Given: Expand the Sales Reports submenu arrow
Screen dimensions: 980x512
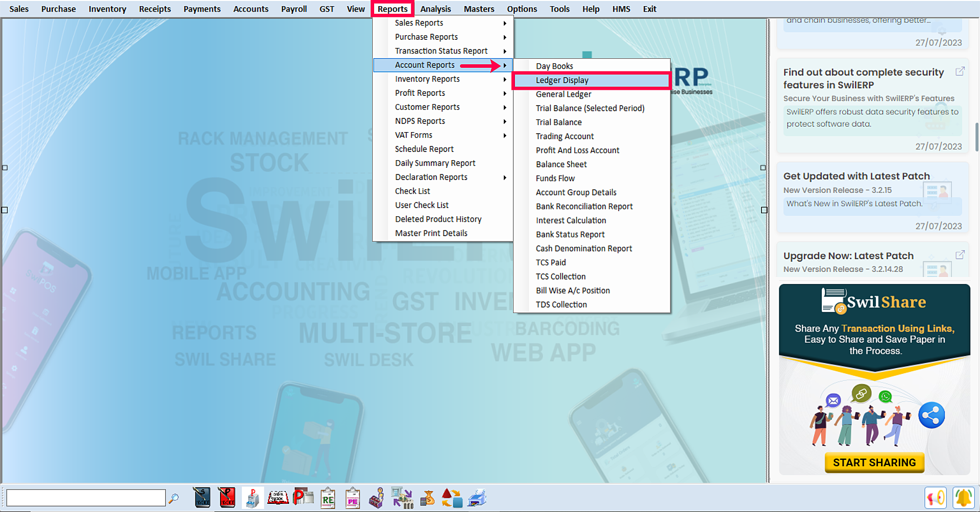Looking at the screenshot, I should 505,23.
